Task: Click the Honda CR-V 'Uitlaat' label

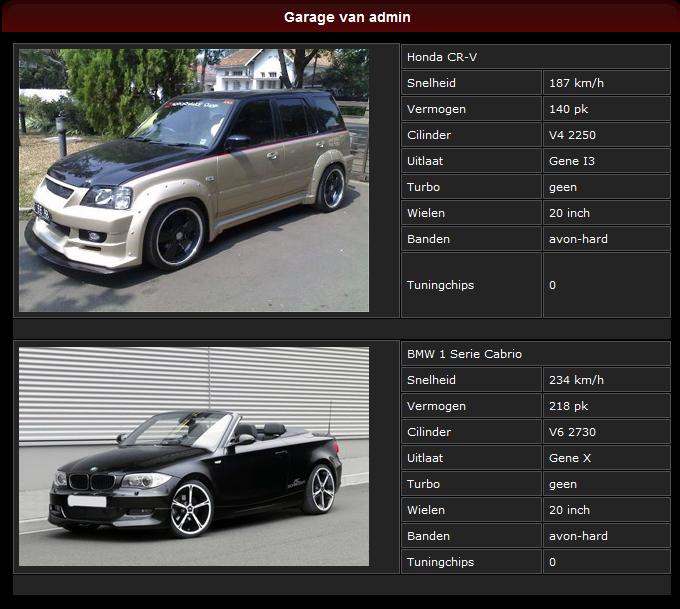Action: pos(425,161)
